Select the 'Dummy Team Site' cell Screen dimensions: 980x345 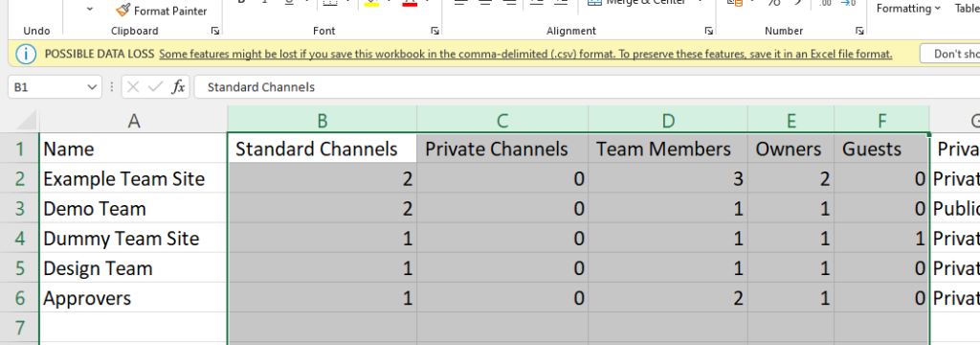tap(134, 238)
